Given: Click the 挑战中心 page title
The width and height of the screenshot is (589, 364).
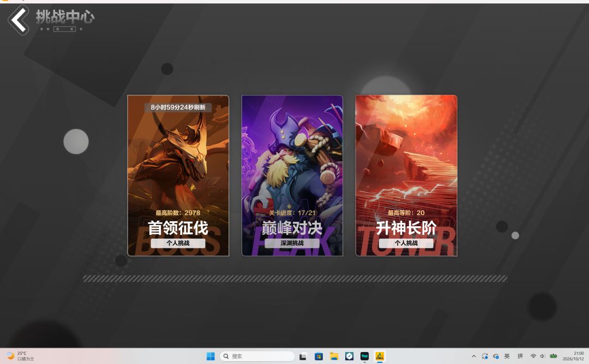Looking at the screenshot, I should click(65, 17).
